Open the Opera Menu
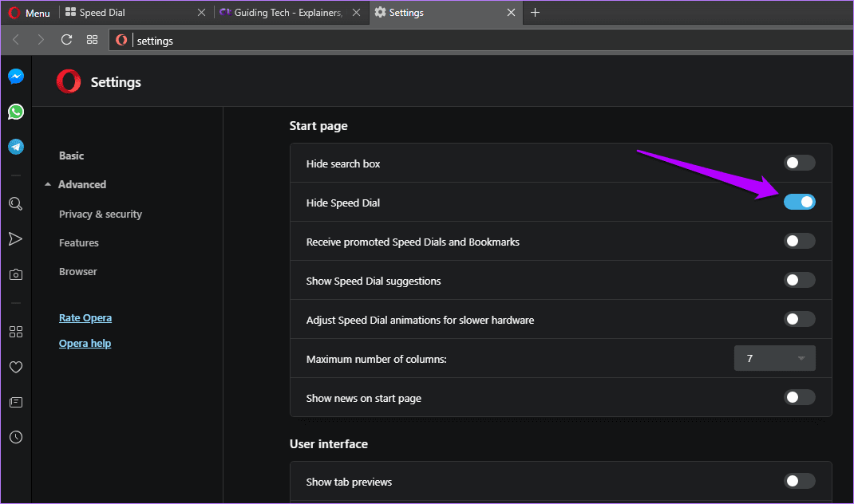Viewport: 854px width, 504px height. 30,13
